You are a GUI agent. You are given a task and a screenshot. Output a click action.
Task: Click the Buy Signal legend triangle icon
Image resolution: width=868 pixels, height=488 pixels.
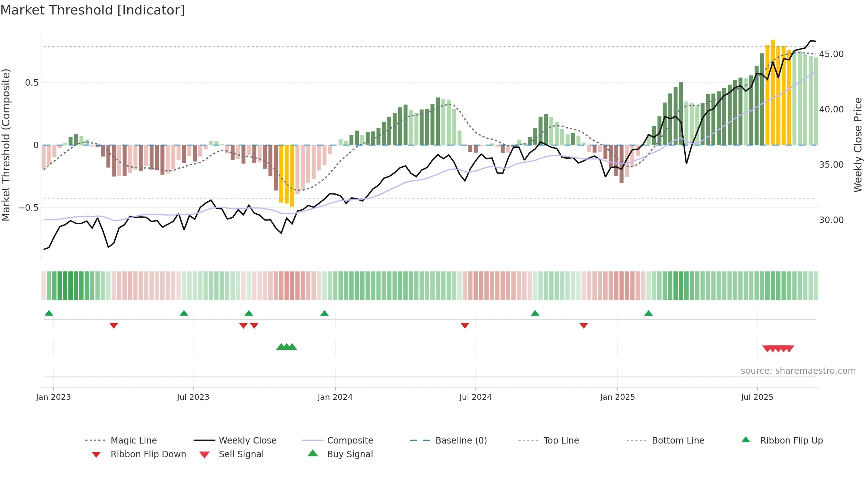point(312,453)
